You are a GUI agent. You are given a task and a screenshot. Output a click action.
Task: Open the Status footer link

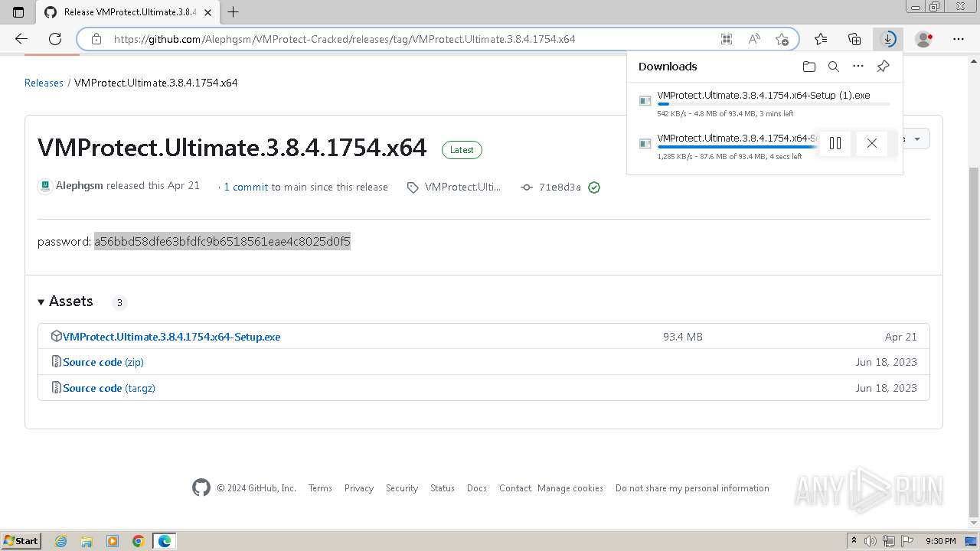pyautogui.click(x=443, y=488)
